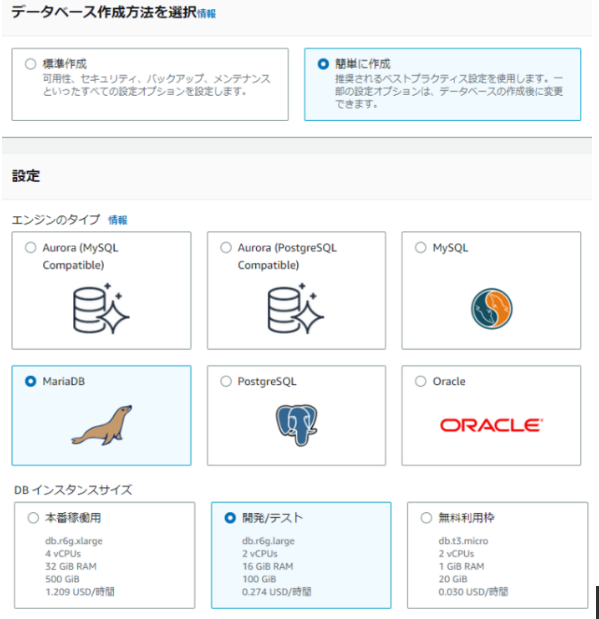
Task: Select the PostgreSQL engine radio button
Action: (226, 381)
